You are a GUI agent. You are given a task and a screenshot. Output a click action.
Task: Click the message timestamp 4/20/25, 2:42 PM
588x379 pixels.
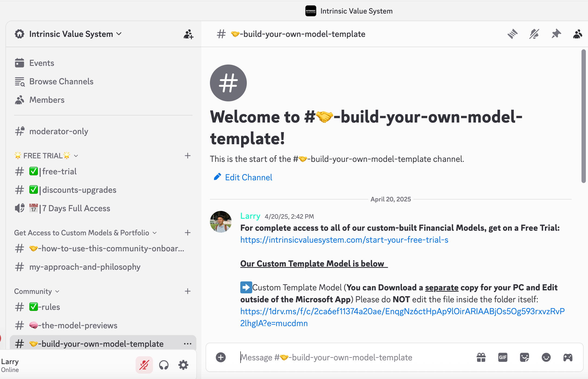289,216
